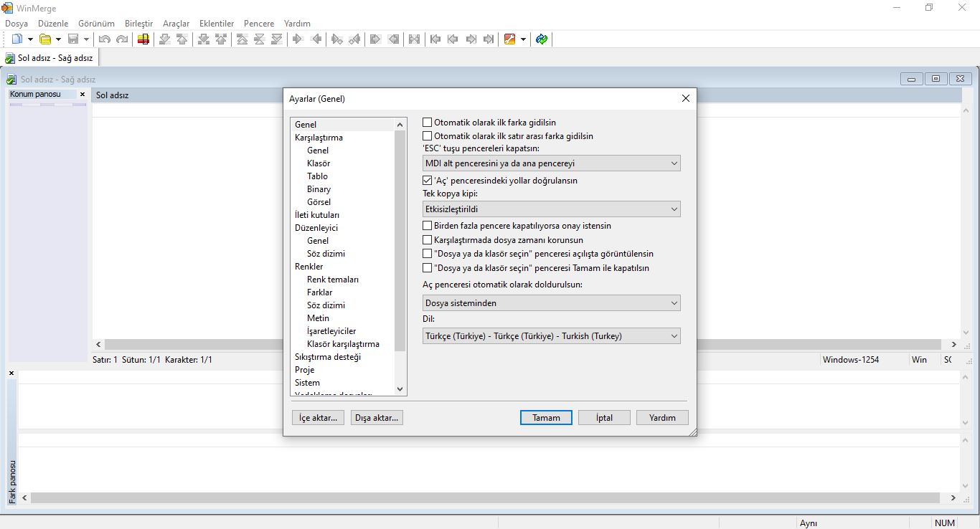Click the auto merge icon
980x529 pixels.
414,39
